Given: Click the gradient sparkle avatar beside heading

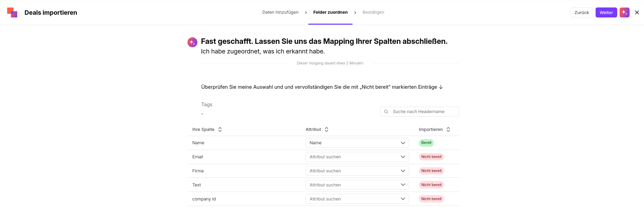Looking at the screenshot, I should pos(192,42).
